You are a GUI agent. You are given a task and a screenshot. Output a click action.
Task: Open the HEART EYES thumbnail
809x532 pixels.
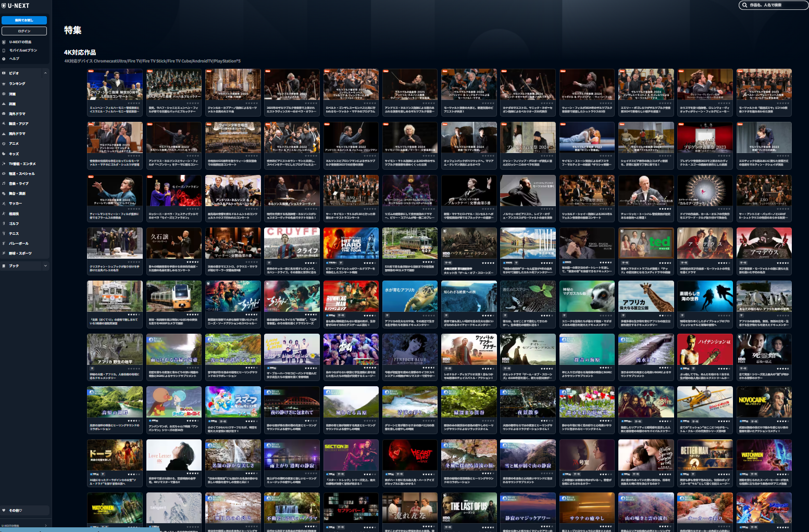coord(410,455)
